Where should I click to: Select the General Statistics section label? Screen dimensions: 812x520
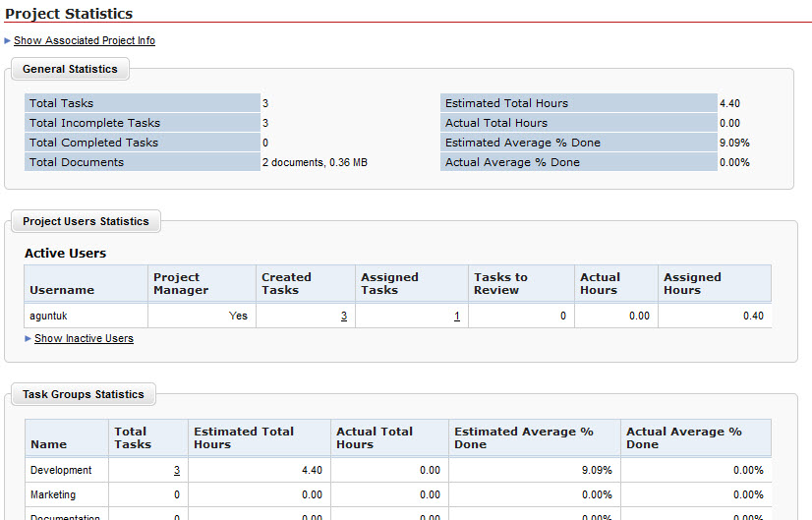tap(70, 69)
